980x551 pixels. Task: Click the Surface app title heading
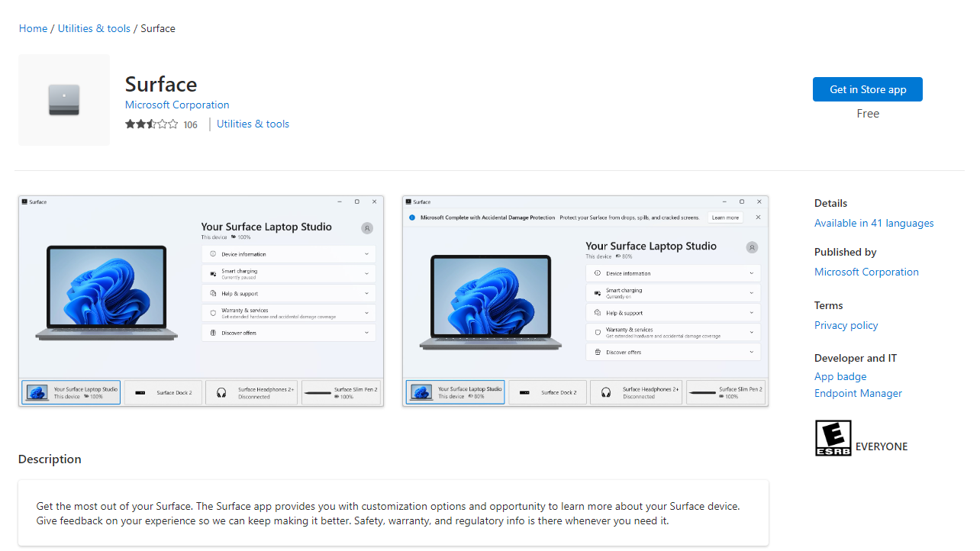click(x=161, y=84)
